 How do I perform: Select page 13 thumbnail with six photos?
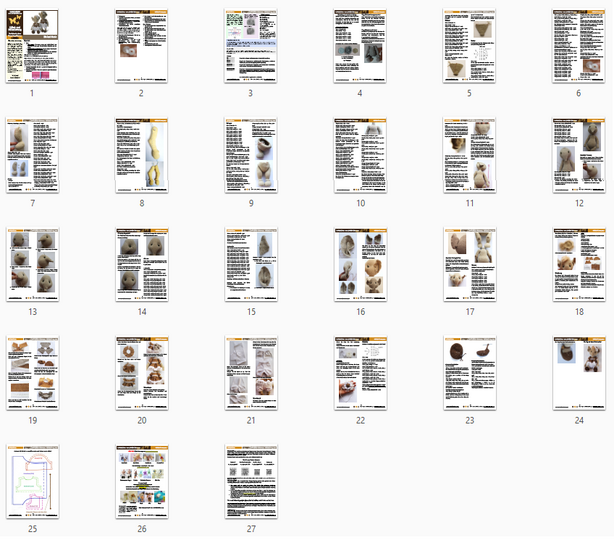click(x=32, y=263)
